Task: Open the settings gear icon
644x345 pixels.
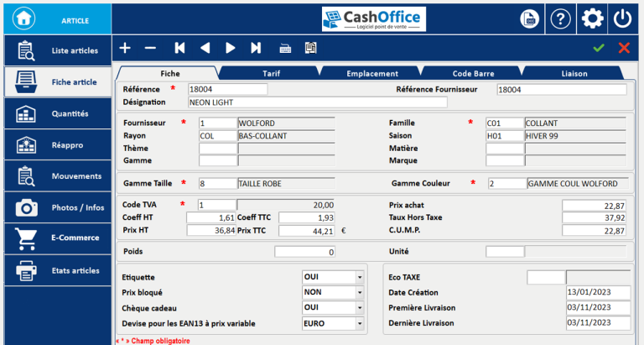Action: 592,18
